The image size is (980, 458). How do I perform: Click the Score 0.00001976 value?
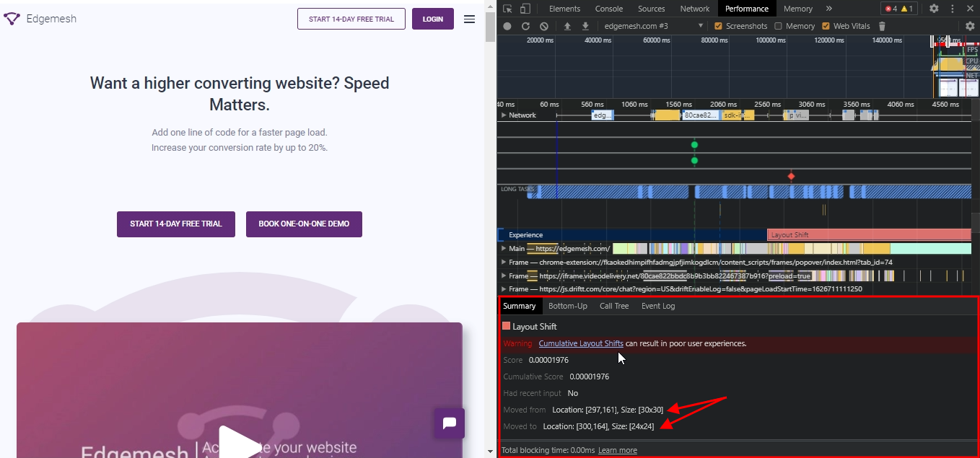pyautogui.click(x=548, y=360)
